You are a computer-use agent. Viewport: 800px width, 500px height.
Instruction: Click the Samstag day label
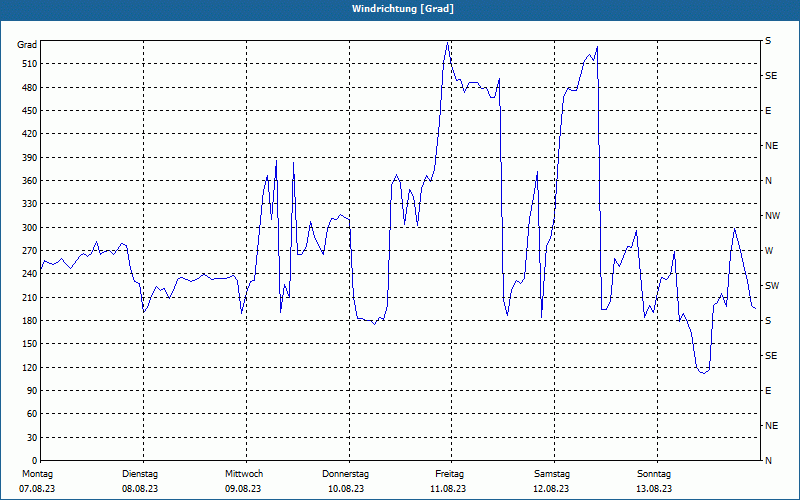tap(552, 474)
